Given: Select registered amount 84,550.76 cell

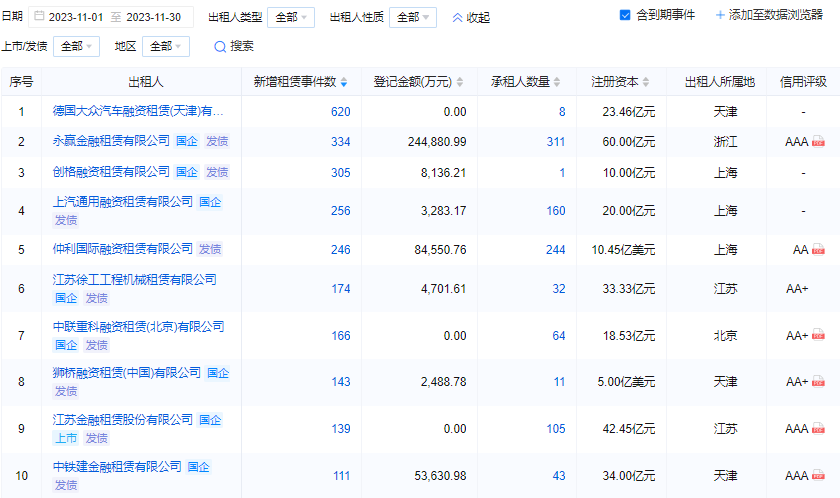Looking at the screenshot, I should tap(440, 250).
